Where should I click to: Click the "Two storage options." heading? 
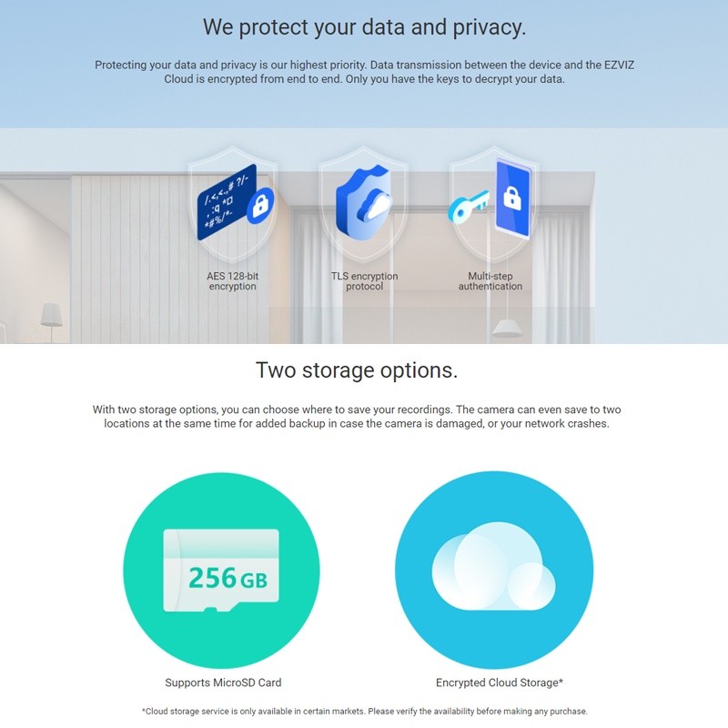click(x=357, y=370)
